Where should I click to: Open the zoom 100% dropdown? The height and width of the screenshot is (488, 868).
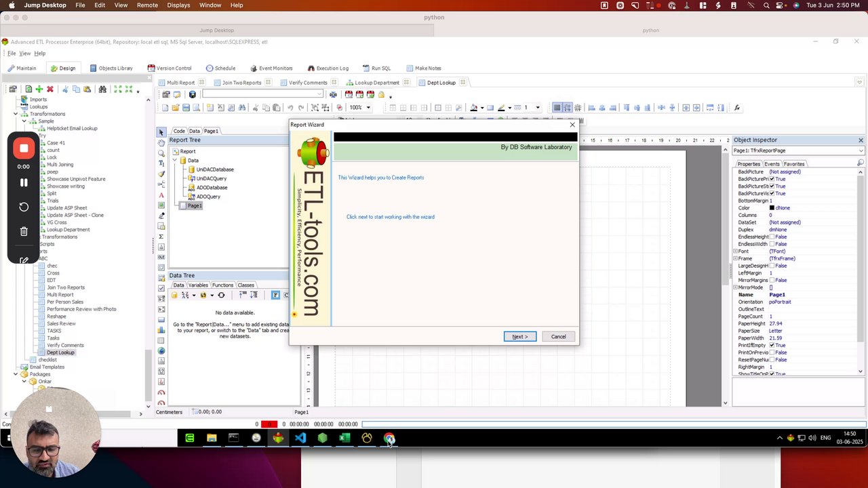(368, 108)
